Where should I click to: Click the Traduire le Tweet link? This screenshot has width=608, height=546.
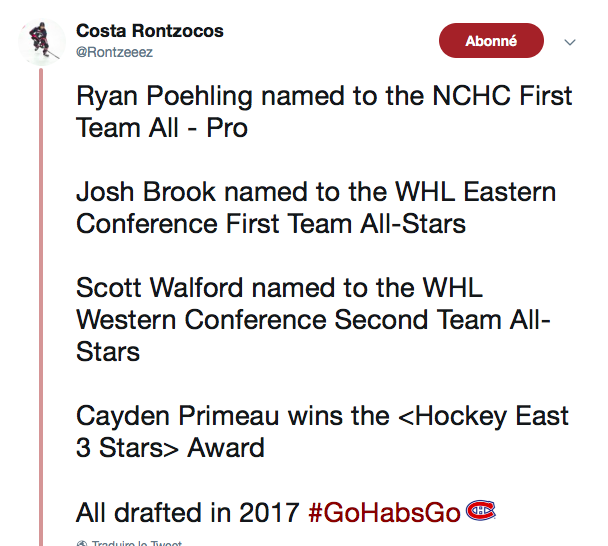[136, 543]
